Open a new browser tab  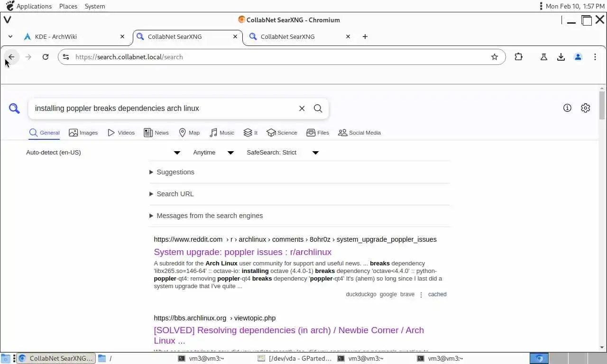click(x=365, y=36)
